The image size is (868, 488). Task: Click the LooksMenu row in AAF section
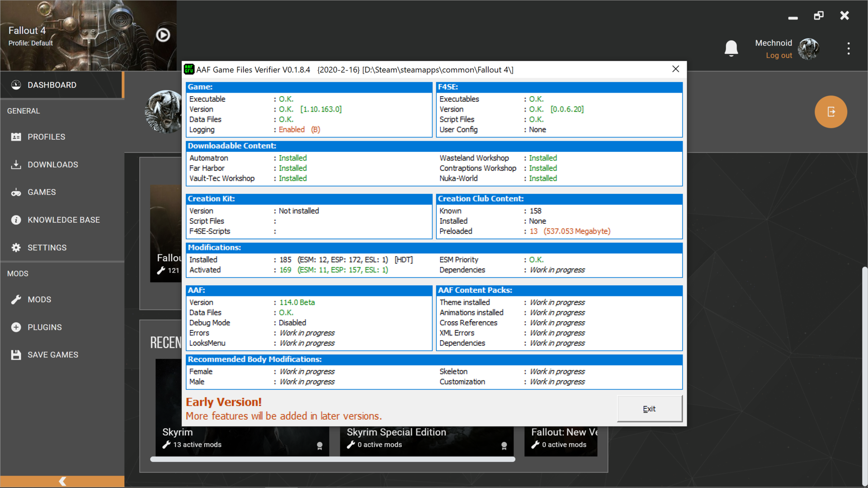(x=262, y=343)
